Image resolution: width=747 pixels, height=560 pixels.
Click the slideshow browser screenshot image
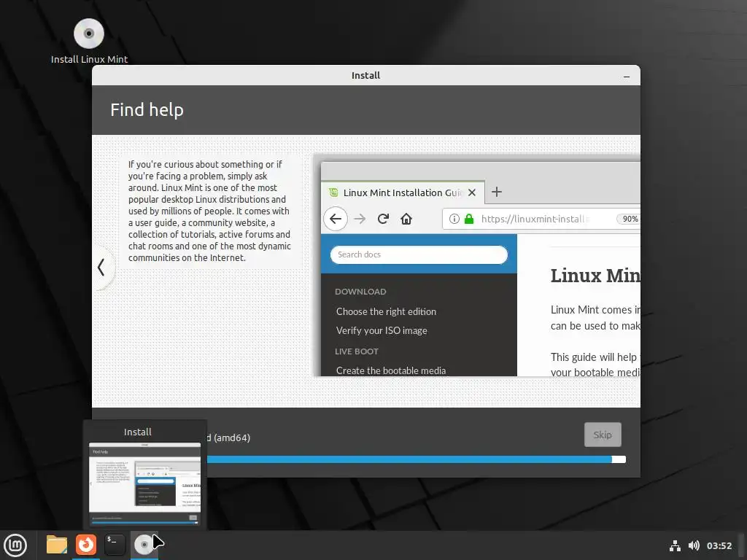point(477,265)
